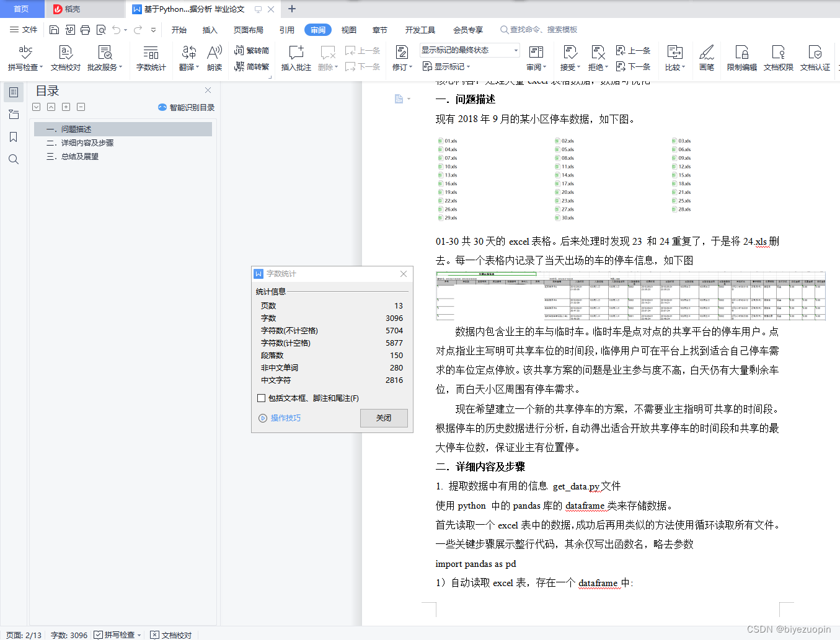Start 朗读 read-aloud
Screen dimensions: 840x640
[214, 59]
